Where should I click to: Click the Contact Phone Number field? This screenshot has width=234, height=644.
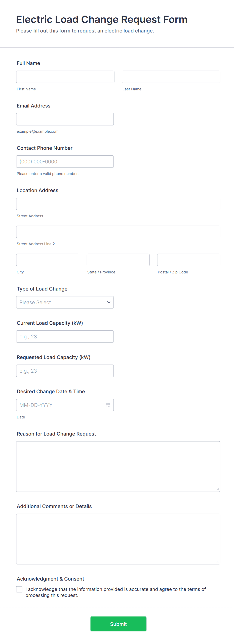point(65,161)
